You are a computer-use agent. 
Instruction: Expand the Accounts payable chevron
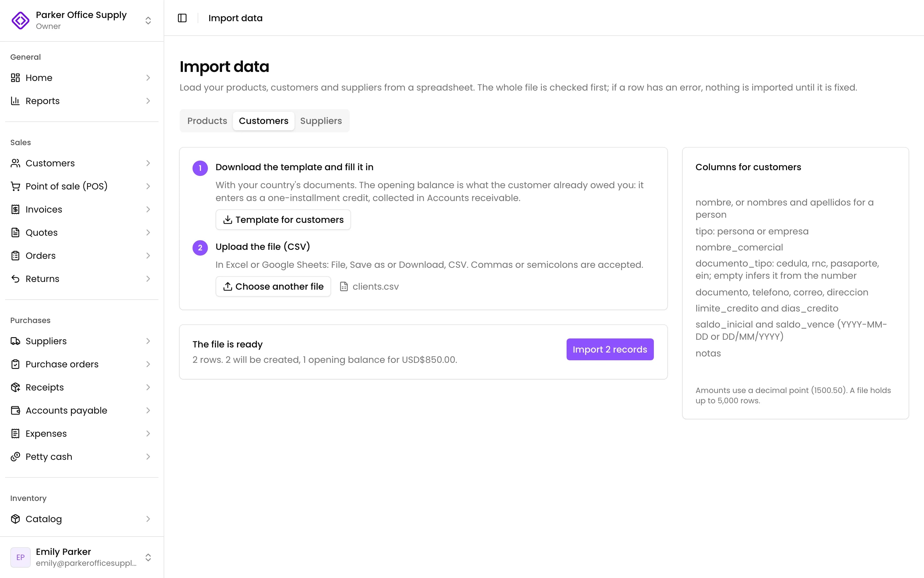(148, 411)
